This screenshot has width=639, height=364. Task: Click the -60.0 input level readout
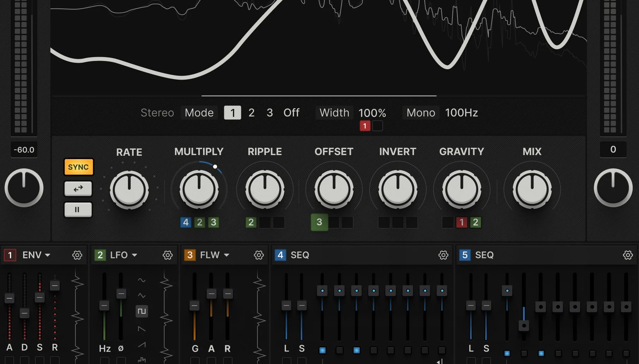[24, 150]
